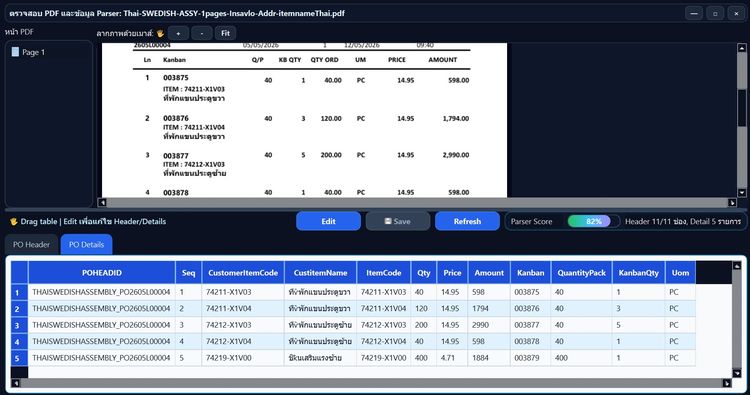
Task: Open Page 1 in the PDF page list
Action: click(x=33, y=52)
